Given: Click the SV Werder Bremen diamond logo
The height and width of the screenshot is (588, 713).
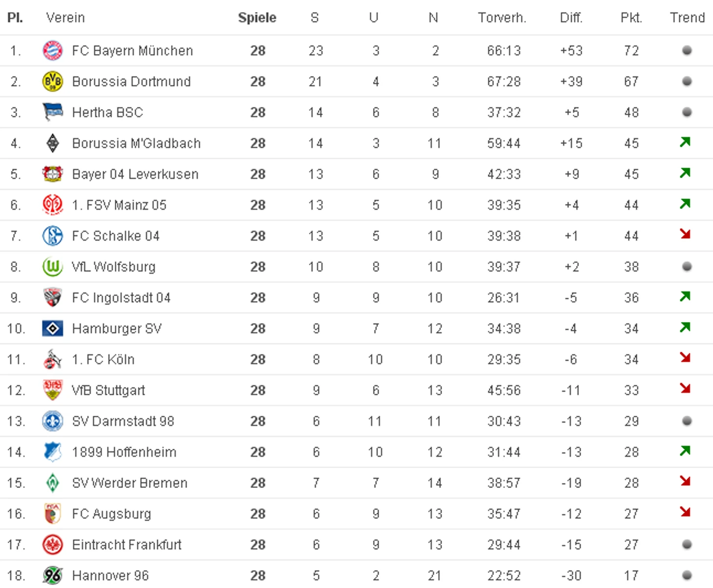Looking at the screenshot, I should pos(53,483).
